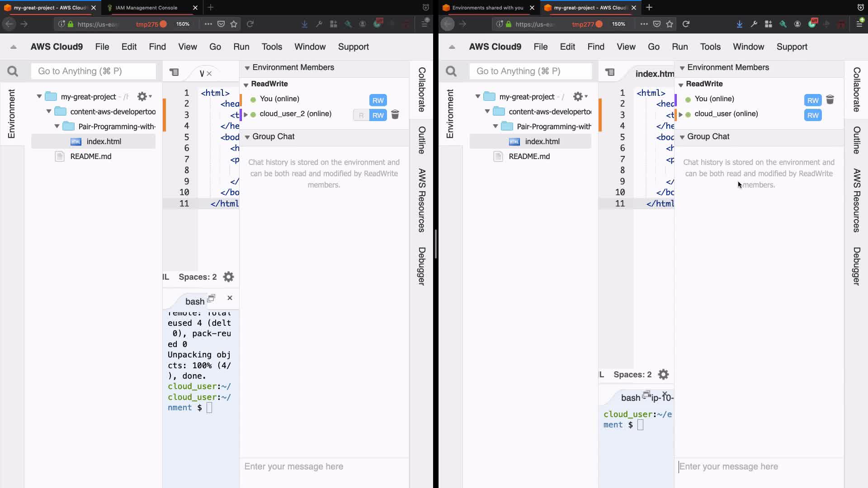Switch to the IAM Management Console tab
This screenshot has width=868, height=488.
[x=146, y=8]
